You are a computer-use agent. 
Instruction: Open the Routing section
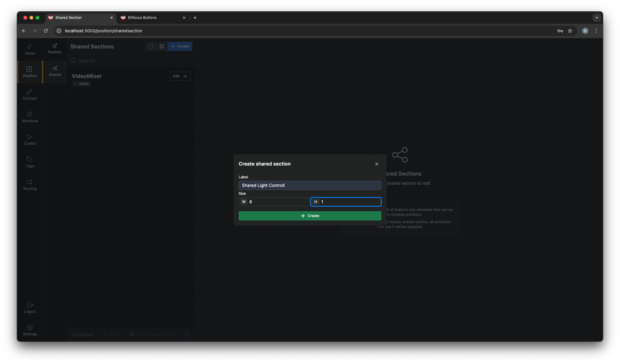(x=30, y=185)
